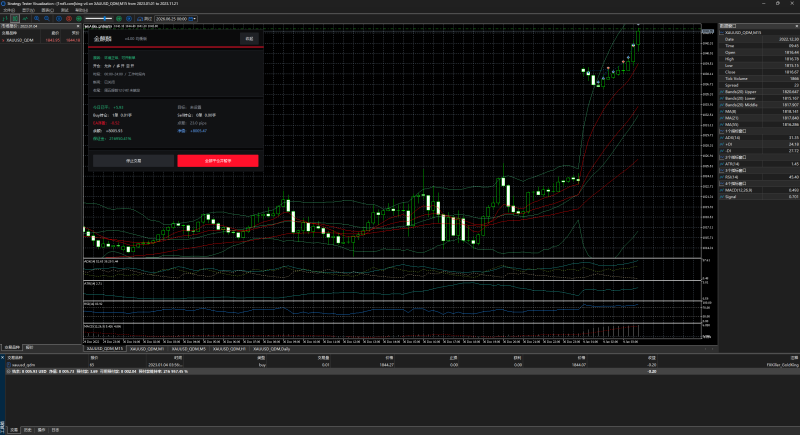800x435 pixels.
Task: Click the red circular stop icon
Action: pyautogui.click(x=69, y=19)
